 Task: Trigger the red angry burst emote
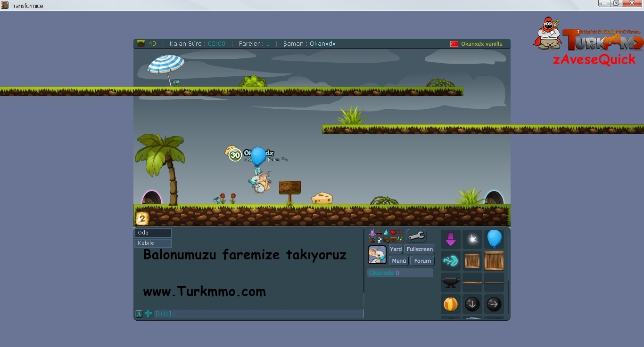click(x=400, y=232)
